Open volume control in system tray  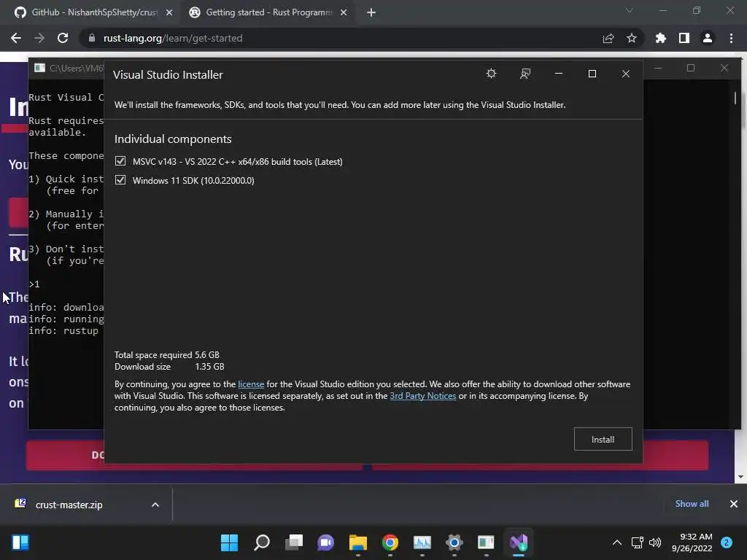pos(655,542)
